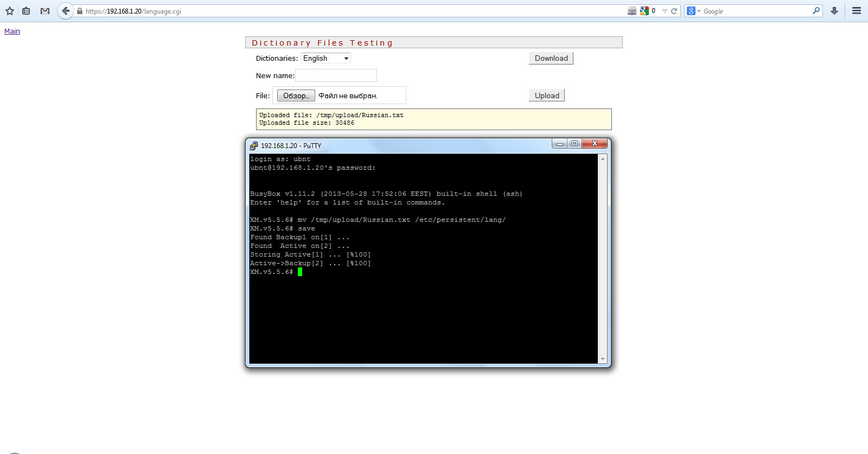Focus the New name text field
The height and width of the screenshot is (454, 868).
[336, 75]
